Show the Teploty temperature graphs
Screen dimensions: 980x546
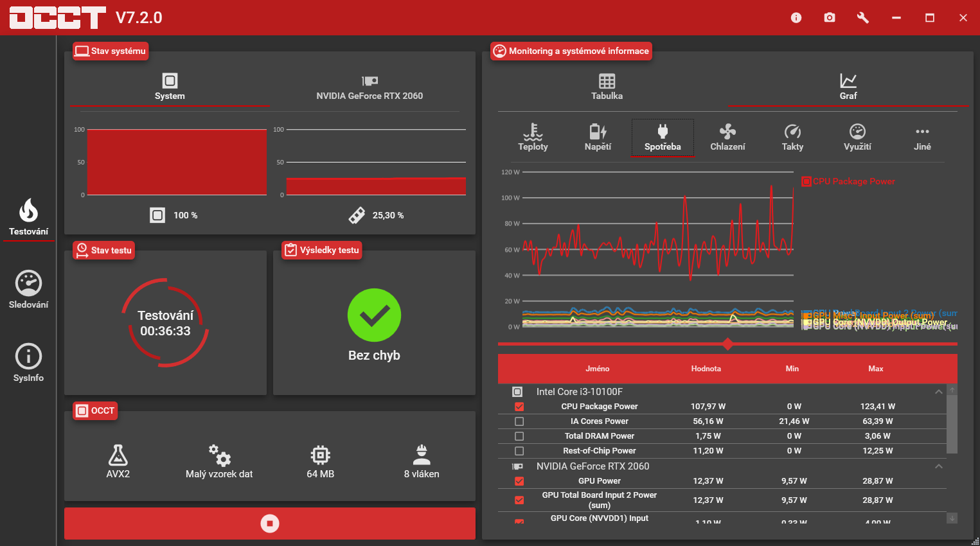tap(533, 137)
